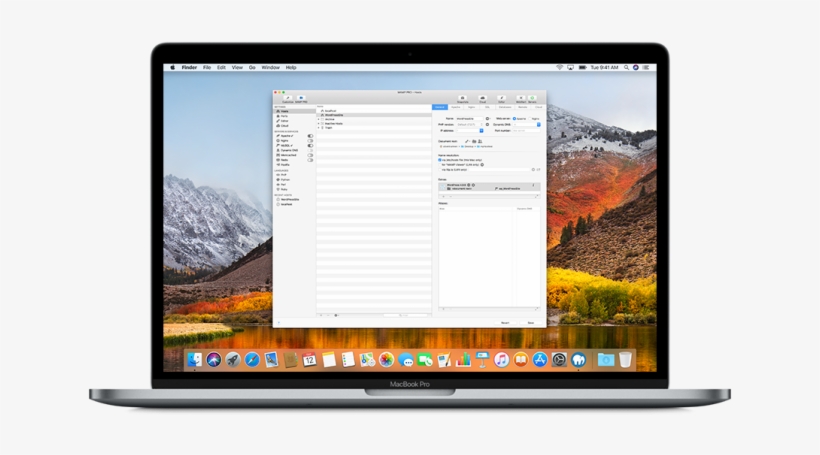Select the localhost host in hosts list
The width and height of the screenshot is (820, 455).
[374, 111]
